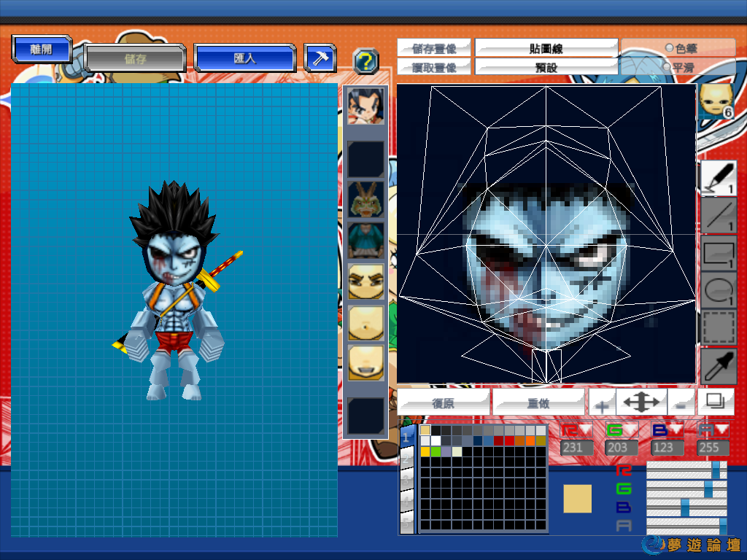747x560 pixels.
Task: Zoom out with the minus icon
Action: (681, 403)
